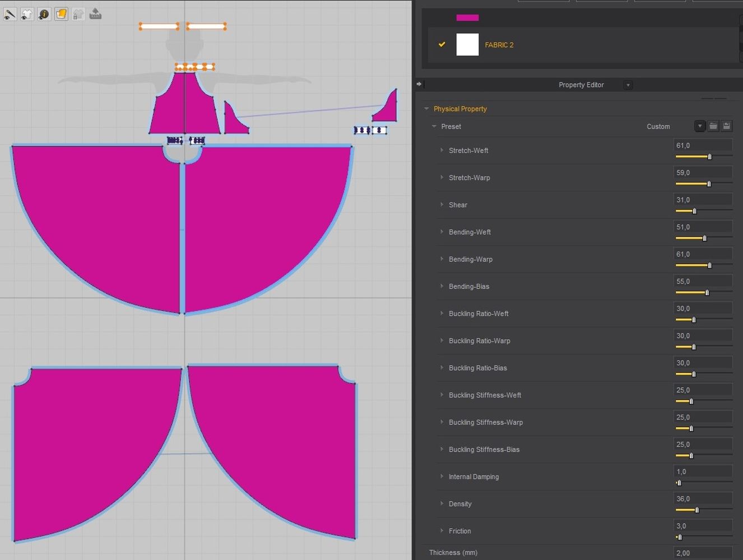Open the Property Editor dropdown menu

[x=628, y=85]
